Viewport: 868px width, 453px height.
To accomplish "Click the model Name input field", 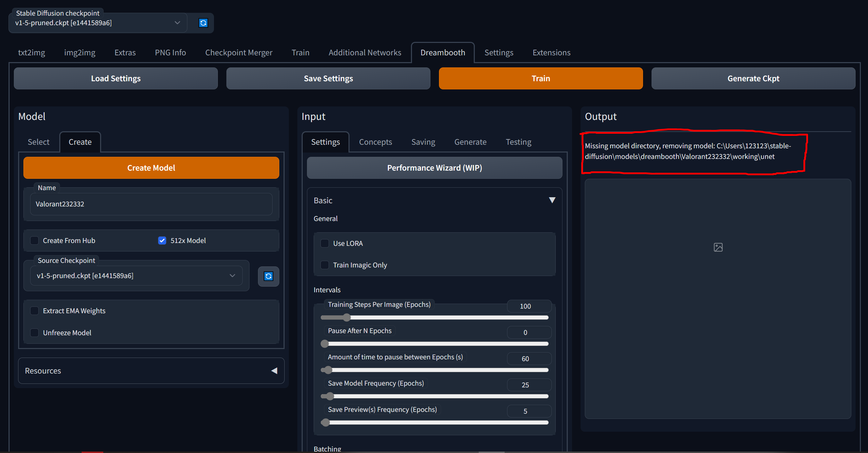I will coord(151,204).
